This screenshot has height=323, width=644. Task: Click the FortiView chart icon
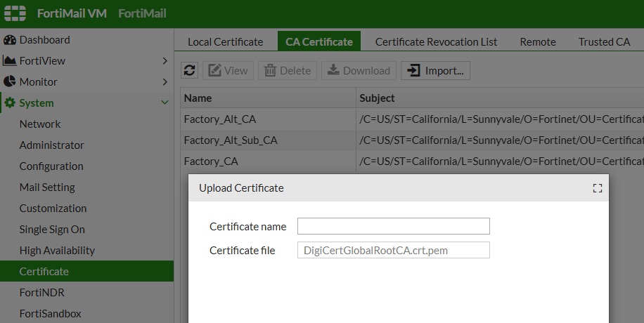coord(9,61)
